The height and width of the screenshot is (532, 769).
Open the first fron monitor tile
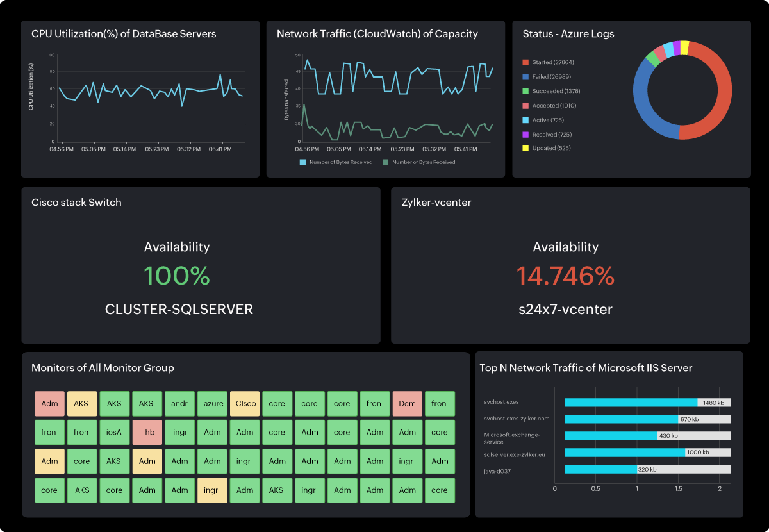tap(374, 403)
